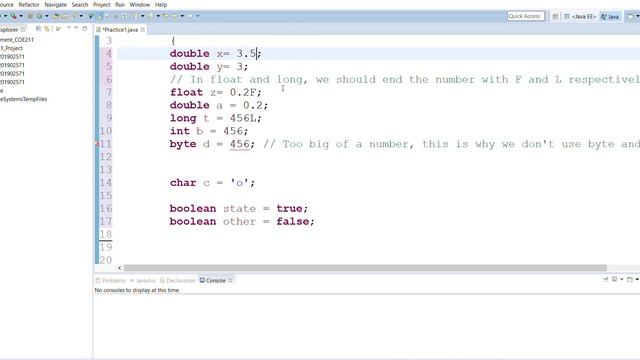Click the underlined 456 value on the byte line

click(x=240, y=144)
